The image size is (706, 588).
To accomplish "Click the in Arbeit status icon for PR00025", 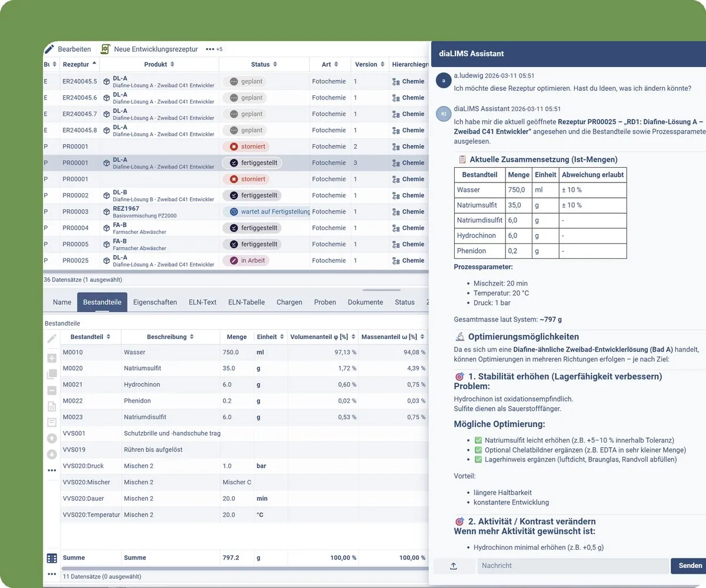I will (234, 260).
